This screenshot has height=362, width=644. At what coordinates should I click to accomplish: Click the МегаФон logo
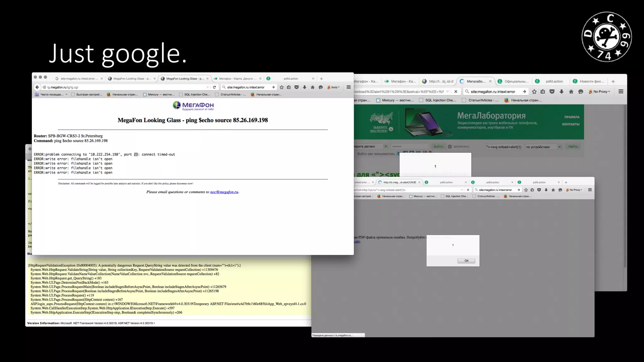click(193, 106)
